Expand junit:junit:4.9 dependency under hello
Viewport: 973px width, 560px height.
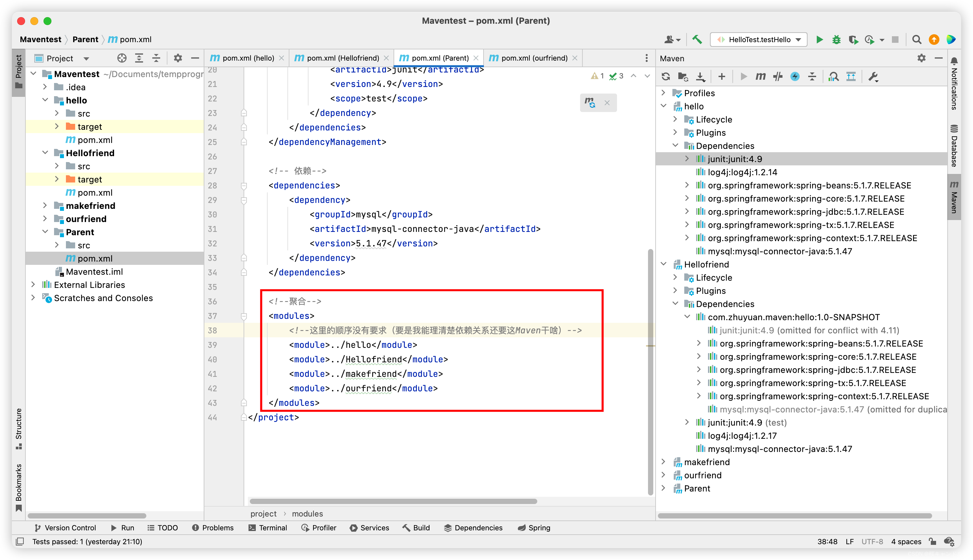(x=687, y=158)
